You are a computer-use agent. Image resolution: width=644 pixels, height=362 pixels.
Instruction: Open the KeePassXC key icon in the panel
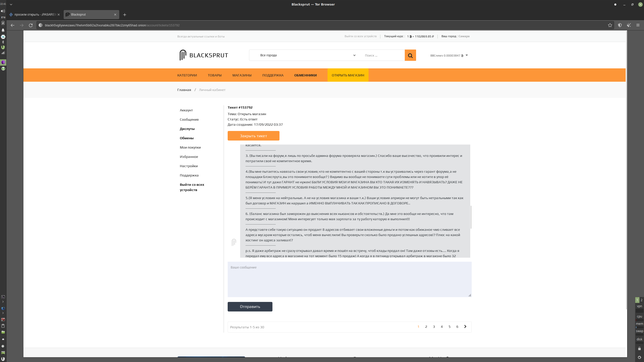[x=3, y=69]
